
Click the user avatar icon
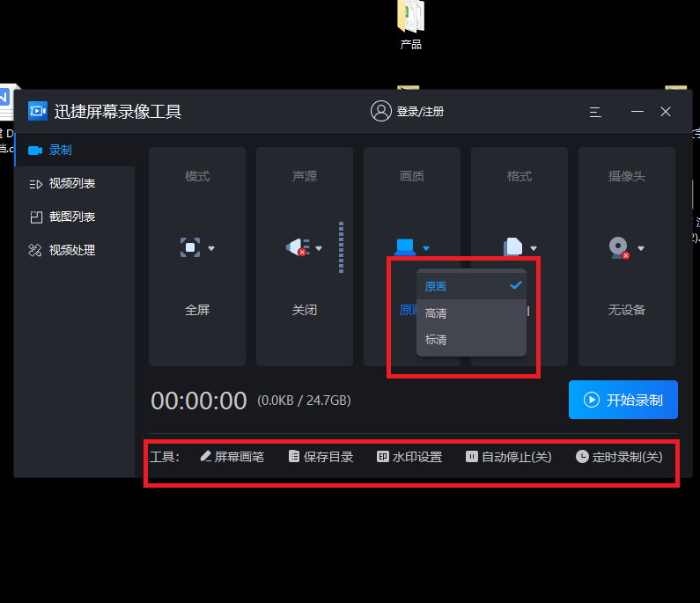[x=381, y=111]
